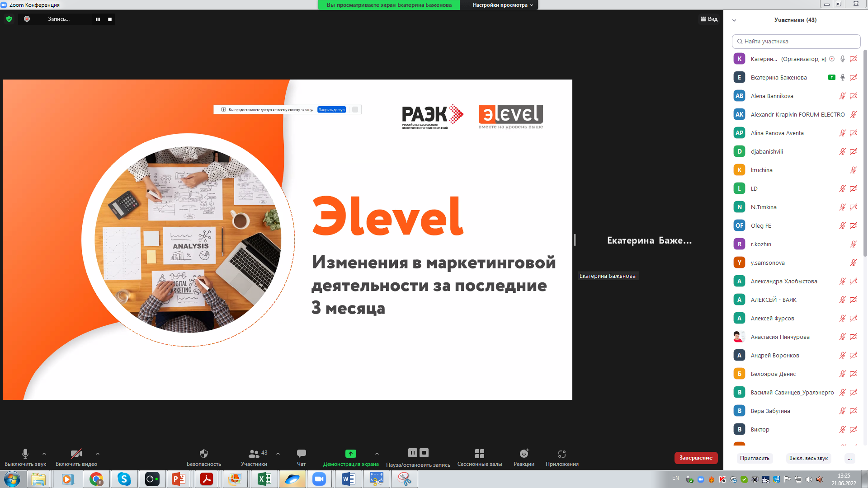Open Excel from the taskbar
Viewport: 868px width, 488px height.
click(x=264, y=479)
